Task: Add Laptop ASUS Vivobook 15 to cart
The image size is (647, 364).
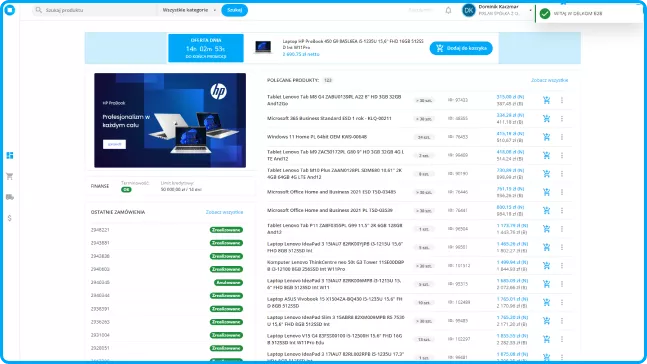Action: (546, 302)
